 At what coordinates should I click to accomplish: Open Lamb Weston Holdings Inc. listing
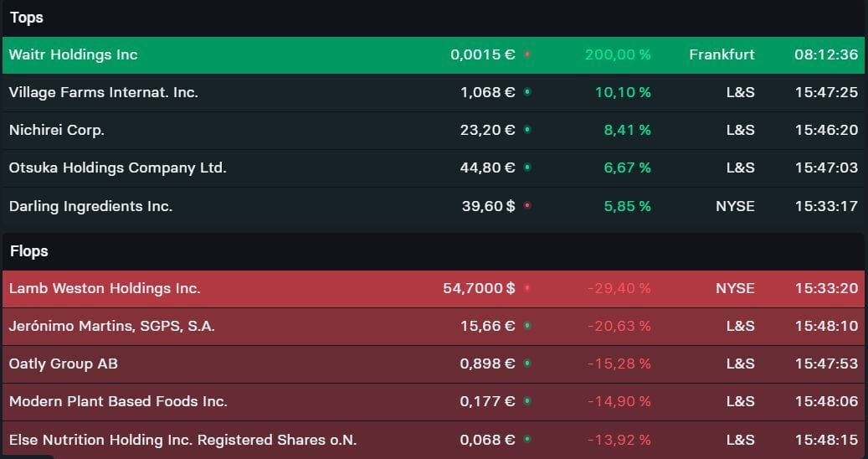pos(105,288)
